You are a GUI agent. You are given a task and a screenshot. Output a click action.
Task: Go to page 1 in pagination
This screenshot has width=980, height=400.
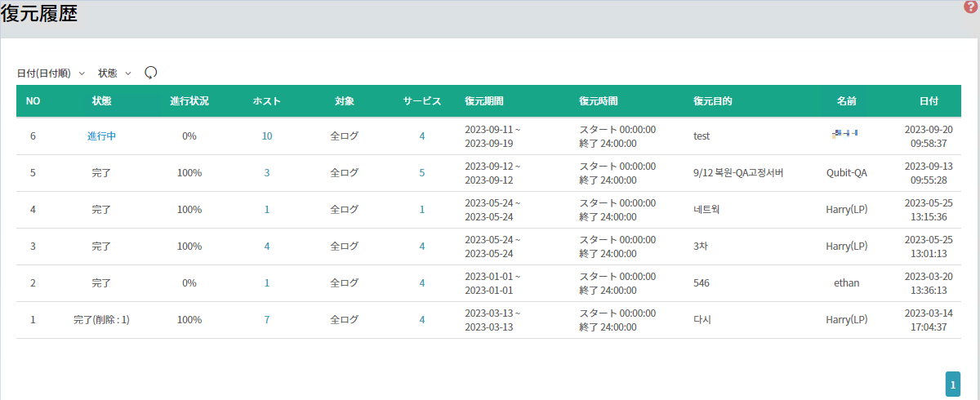click(x=952, y=384)
